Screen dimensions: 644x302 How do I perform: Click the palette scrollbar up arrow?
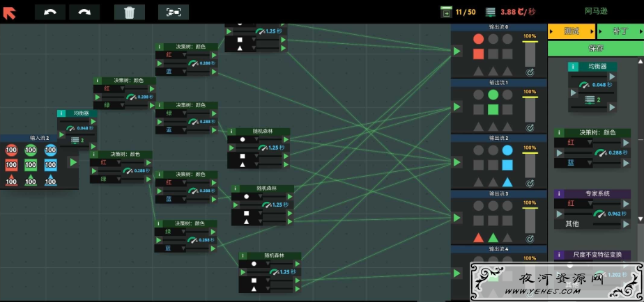click(641, 61)
